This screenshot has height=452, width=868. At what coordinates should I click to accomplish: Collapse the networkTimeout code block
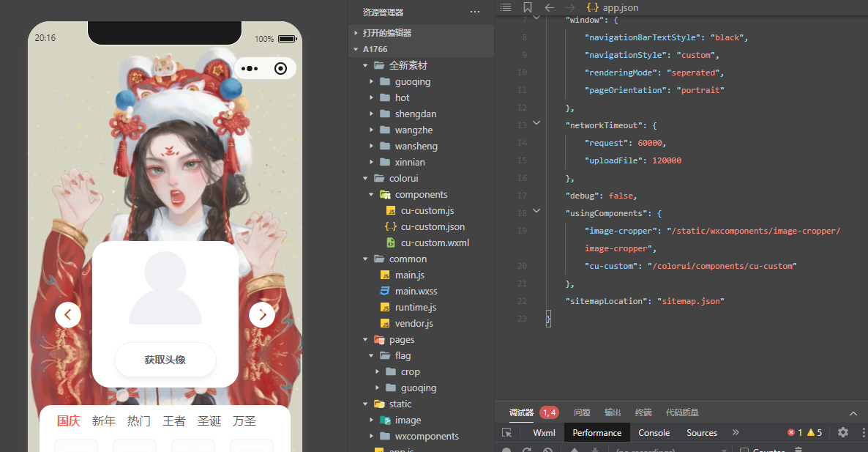coord(536,124)
